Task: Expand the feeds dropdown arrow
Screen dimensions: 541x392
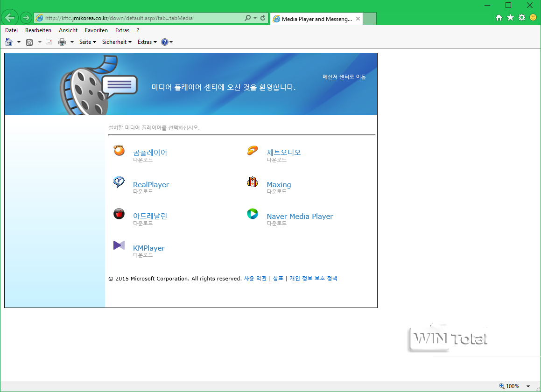Action: coord(40,42)
